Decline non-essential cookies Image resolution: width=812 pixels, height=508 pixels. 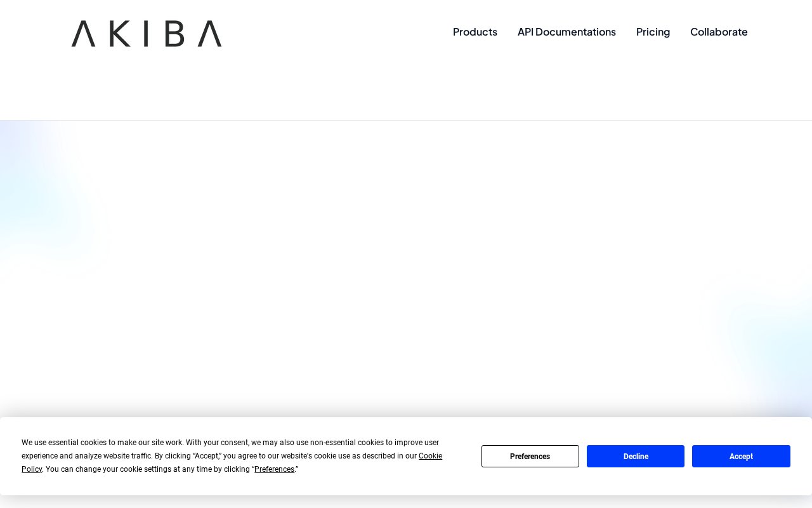coord(636,456)
